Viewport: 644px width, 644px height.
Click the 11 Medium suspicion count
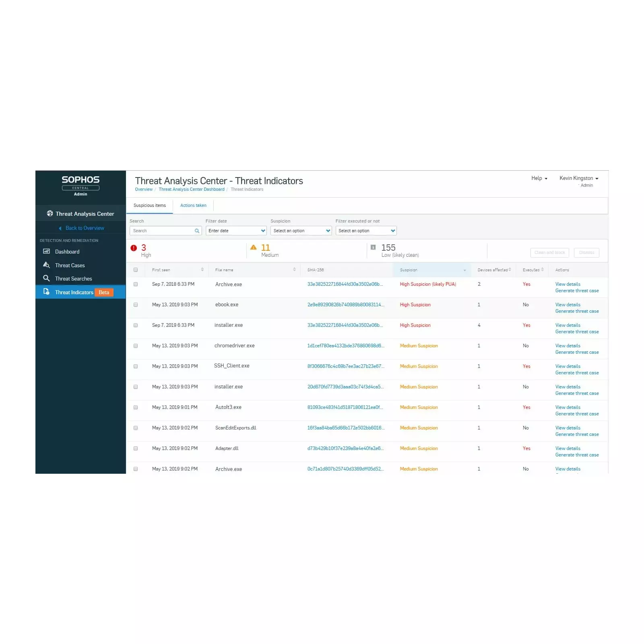tap(266, 248)
